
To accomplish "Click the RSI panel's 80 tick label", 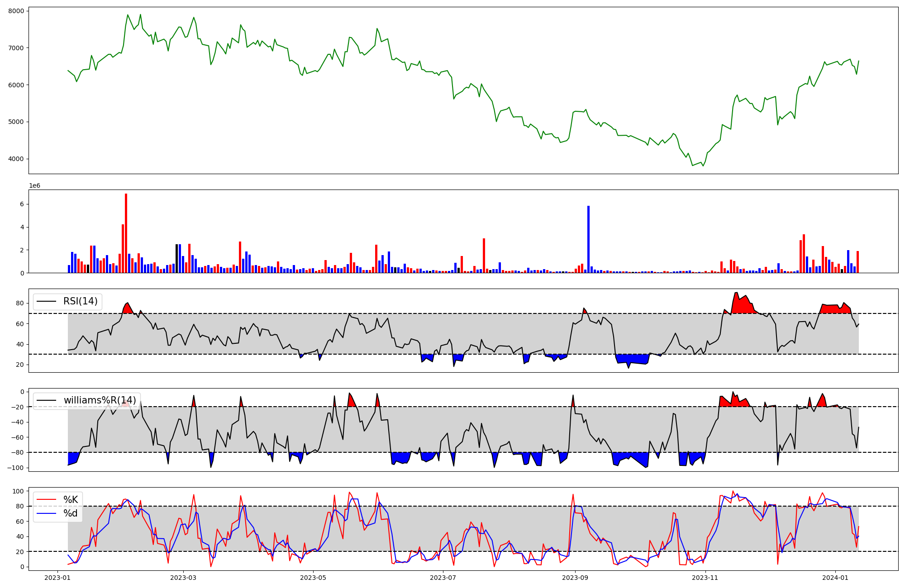I will 20,303.
